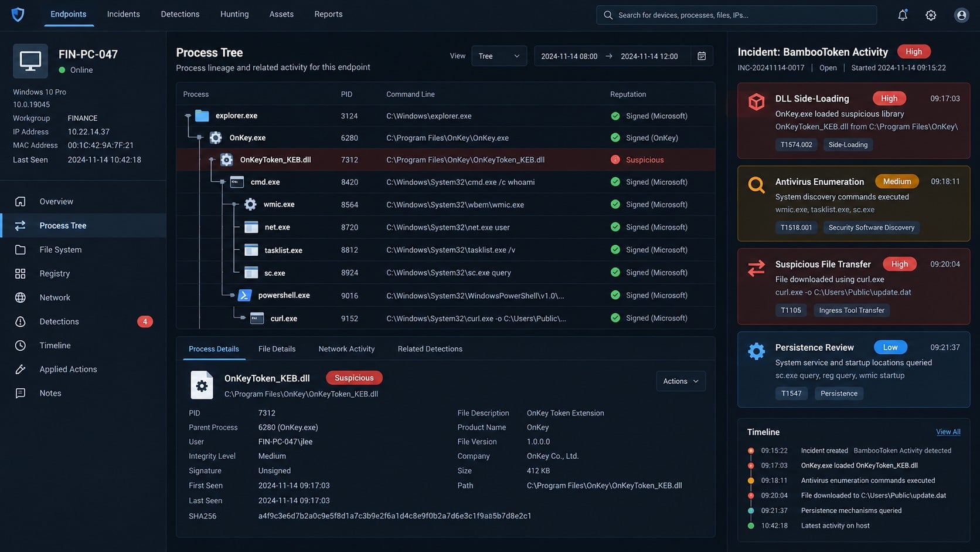Click the DLL Side-Loading cube icon
980x552 pixels.
(x=756, y=102)
